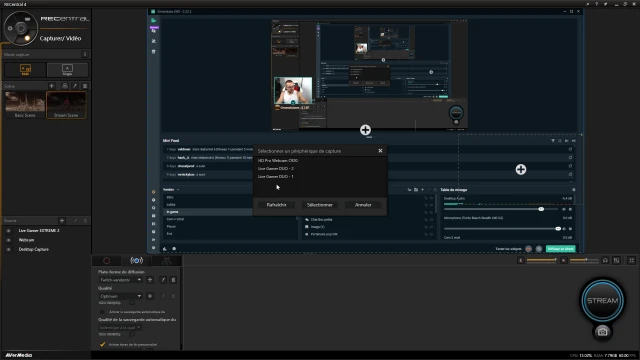640x360 pixels.
Task: Switch to the record tab
Action: point(107,260)
